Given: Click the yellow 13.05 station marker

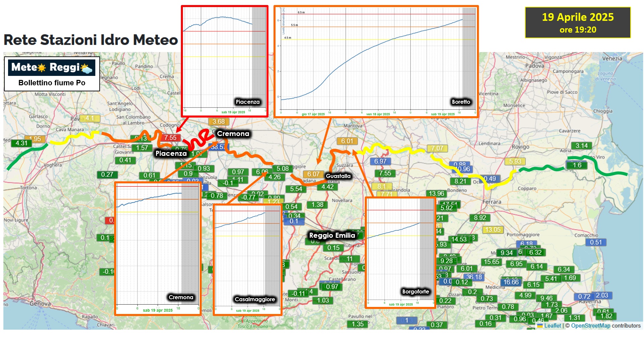Looking at the screenshot, I should point(492,230).
